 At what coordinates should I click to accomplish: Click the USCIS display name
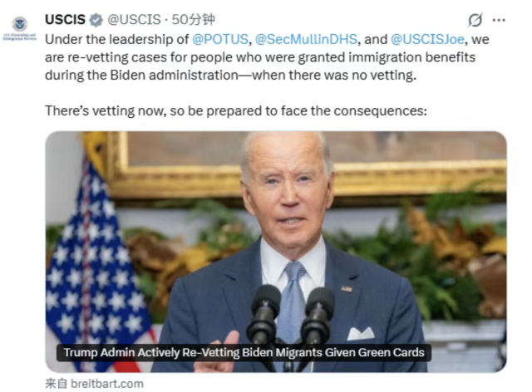(x=65, y=20)
